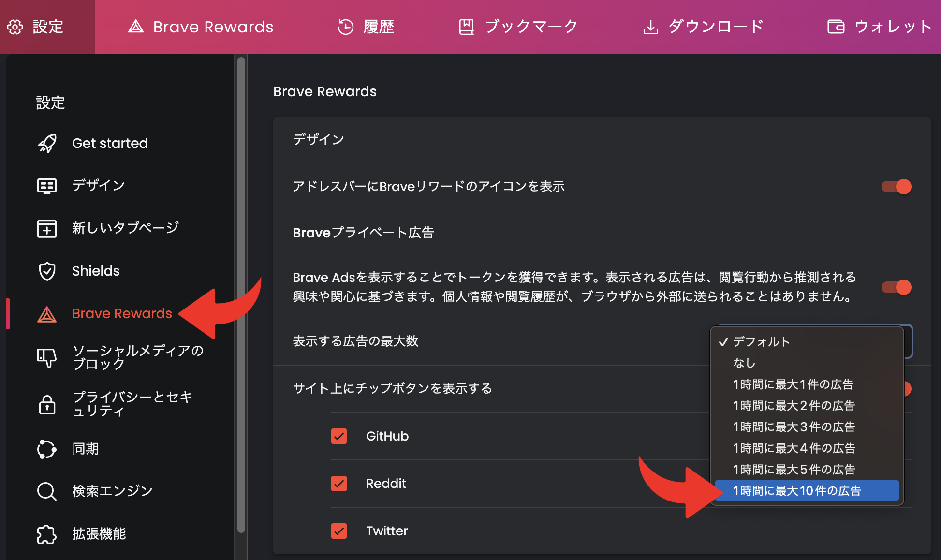
Task: Select 1時間に最大5件の広告 option
Action: [x=807, y=470]
